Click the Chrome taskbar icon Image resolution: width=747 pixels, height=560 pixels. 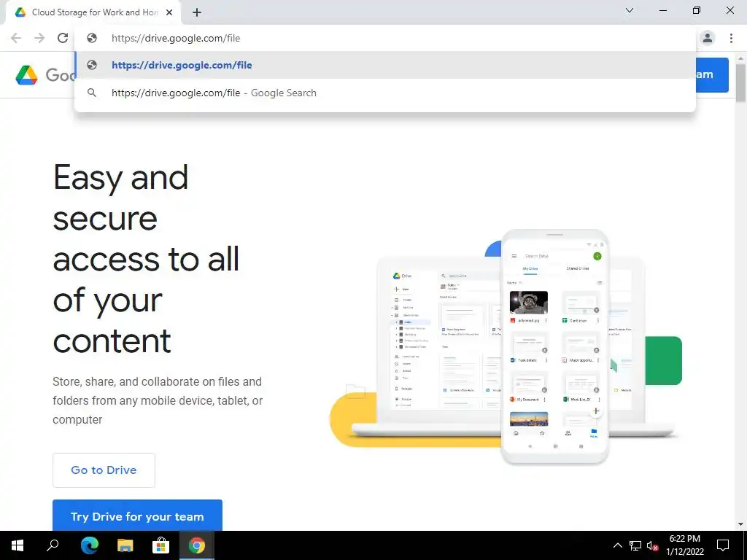[x=196, y=545]
